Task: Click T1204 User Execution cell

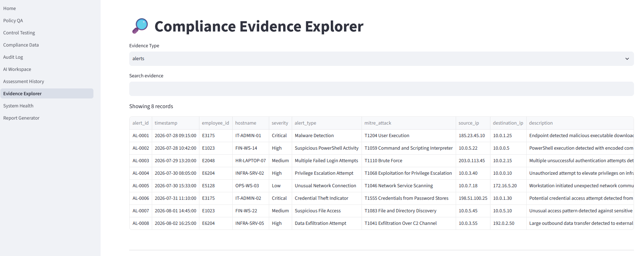Action: 409,136
